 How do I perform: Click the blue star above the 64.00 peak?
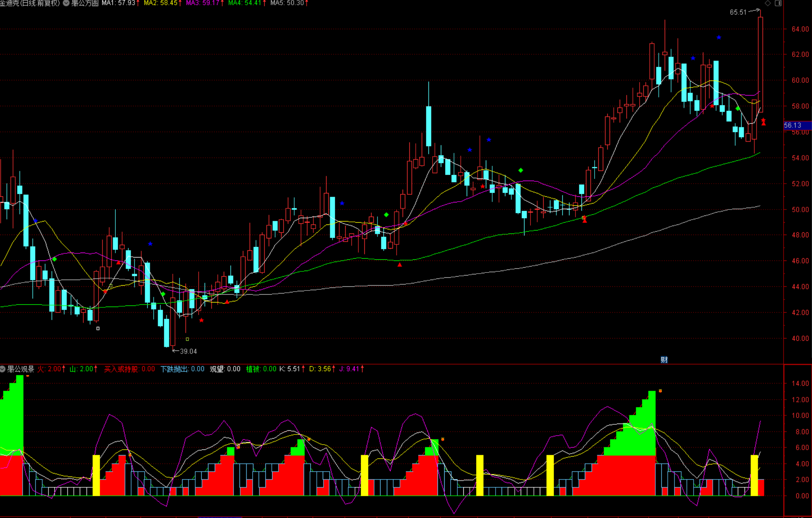(x=719, y=37)
